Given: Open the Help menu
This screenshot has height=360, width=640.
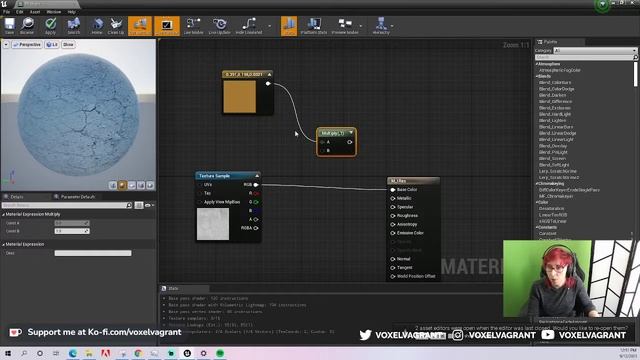Looking at the screenshot, I should 71,12.
